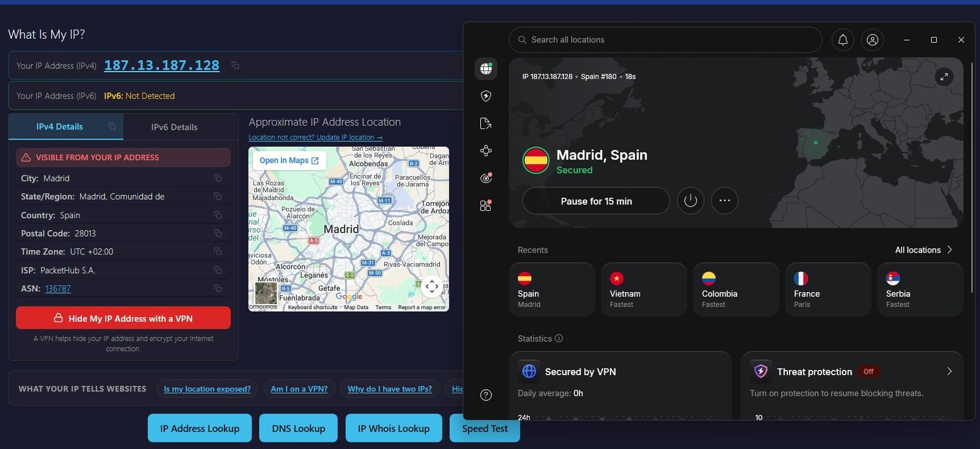Open IP Whois Lookup button
This screenshot has width=980, height=449.
(393, 429)
